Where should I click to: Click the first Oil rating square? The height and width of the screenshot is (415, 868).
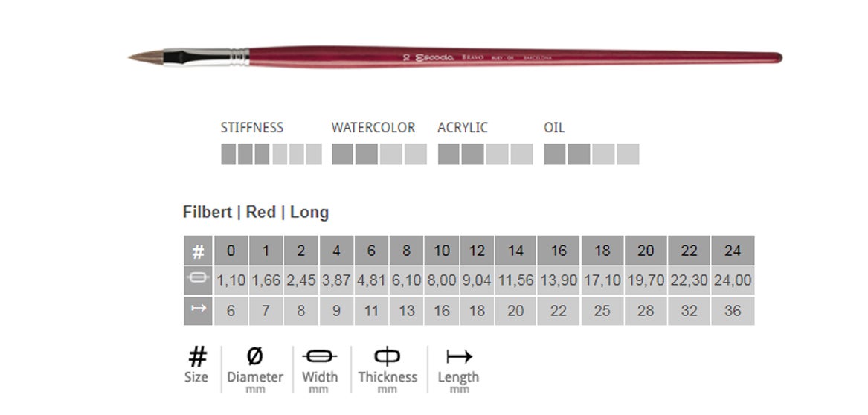point(555,154)
